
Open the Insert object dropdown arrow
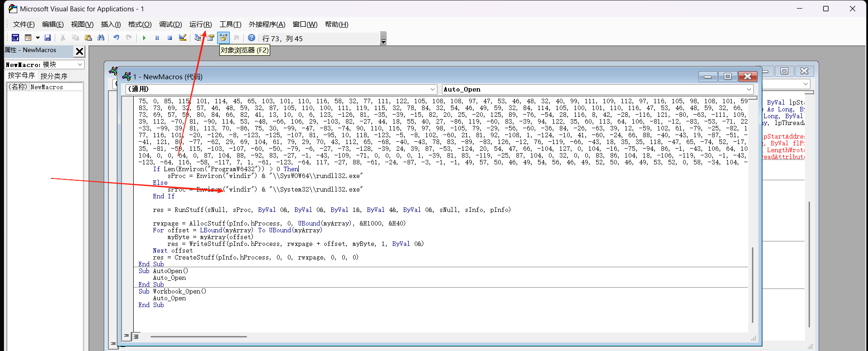pyautogui.click(x=38, y=38)
